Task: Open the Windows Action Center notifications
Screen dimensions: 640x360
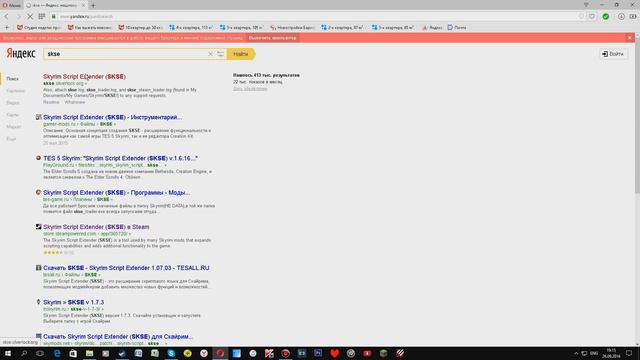Action: click(x=629, y=353)
